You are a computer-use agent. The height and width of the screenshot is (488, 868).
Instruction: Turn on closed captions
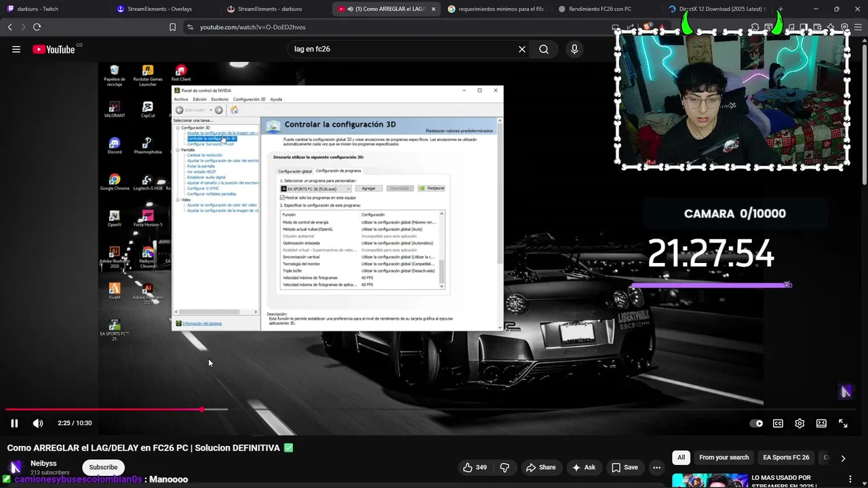point(778,423)
